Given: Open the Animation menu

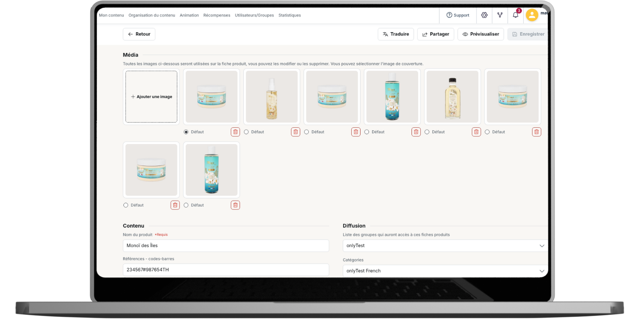Looking at the screenshot, I should point(189,15).
